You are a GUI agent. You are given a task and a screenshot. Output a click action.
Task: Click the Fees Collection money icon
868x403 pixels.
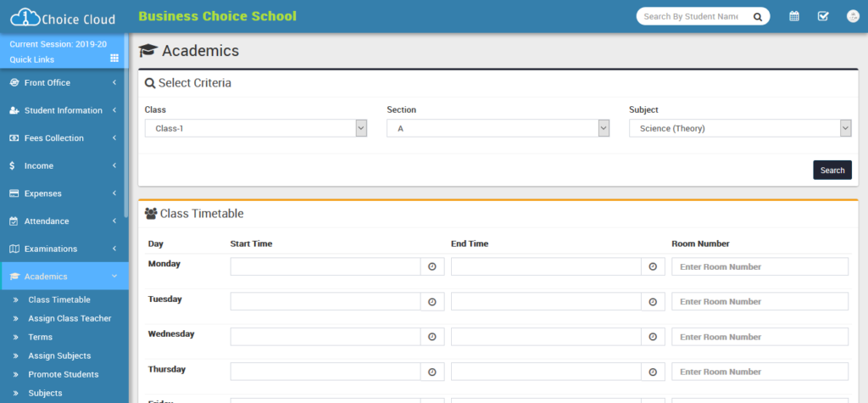[14, 138]
